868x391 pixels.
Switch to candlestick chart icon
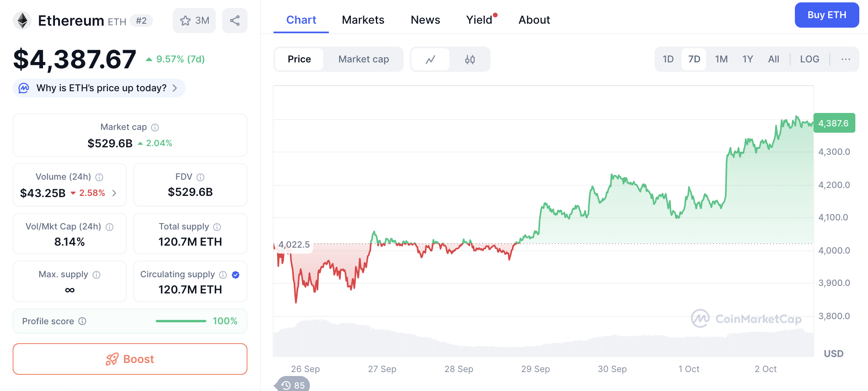(x=470, y=60)
